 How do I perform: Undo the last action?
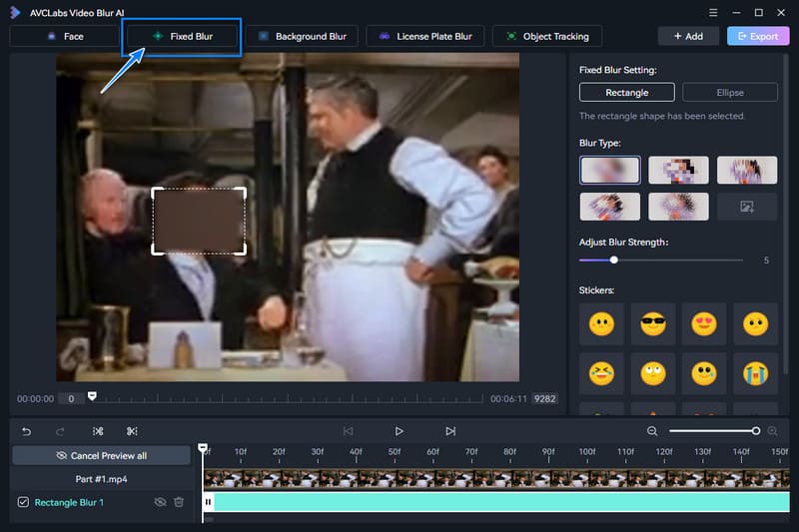point(27,431)
